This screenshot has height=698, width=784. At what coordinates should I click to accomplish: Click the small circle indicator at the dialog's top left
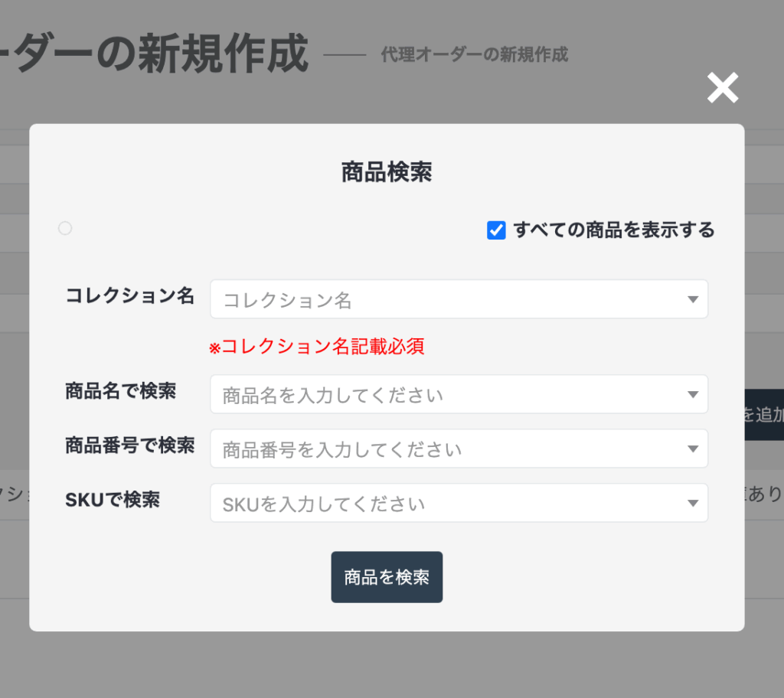point(65,228)
